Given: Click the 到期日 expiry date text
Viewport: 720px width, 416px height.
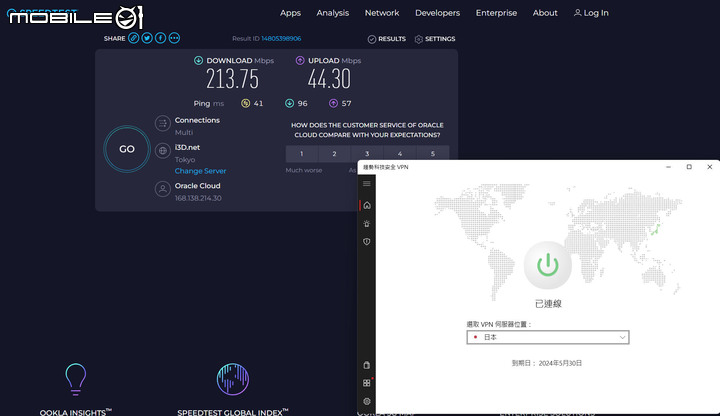Looking at the screenshot, I should (x=547, y=363).
